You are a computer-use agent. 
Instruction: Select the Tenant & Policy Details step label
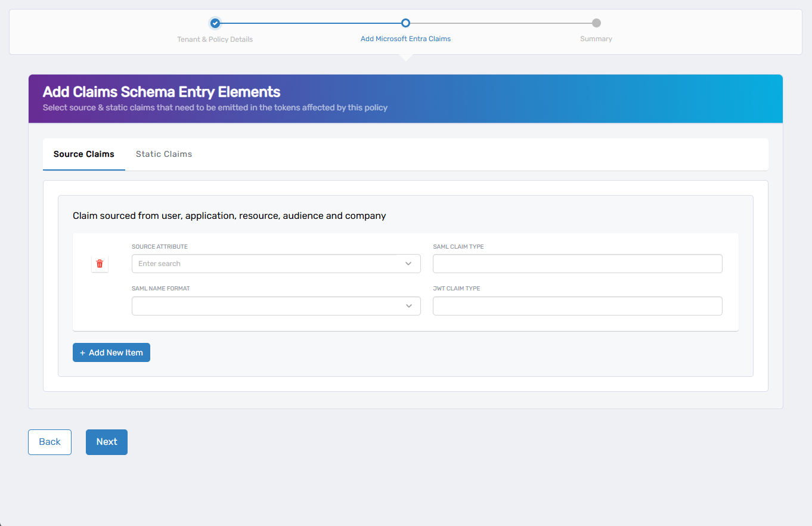pos(215,39)
